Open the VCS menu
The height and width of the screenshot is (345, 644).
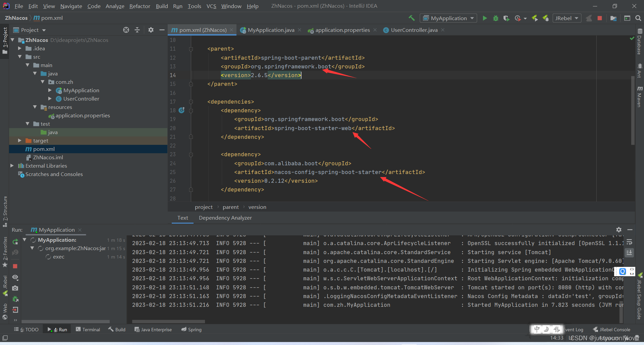211,6
